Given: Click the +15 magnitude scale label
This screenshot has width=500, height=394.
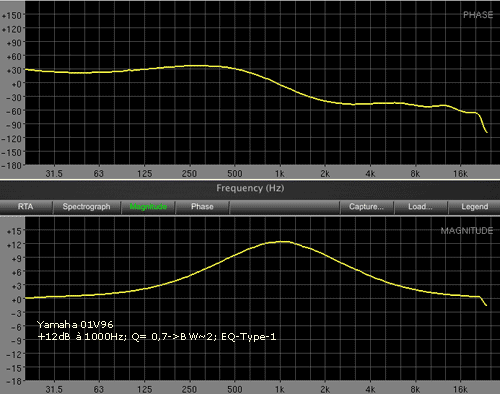Looking at the screenshot, I should point(14,231).
